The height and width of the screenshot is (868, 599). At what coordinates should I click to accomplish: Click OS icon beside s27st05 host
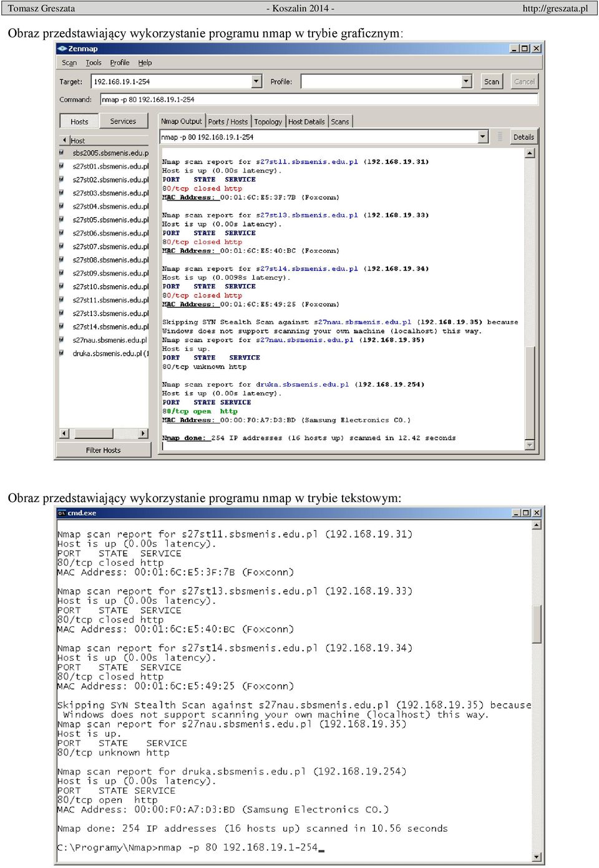tap(62, 219)
